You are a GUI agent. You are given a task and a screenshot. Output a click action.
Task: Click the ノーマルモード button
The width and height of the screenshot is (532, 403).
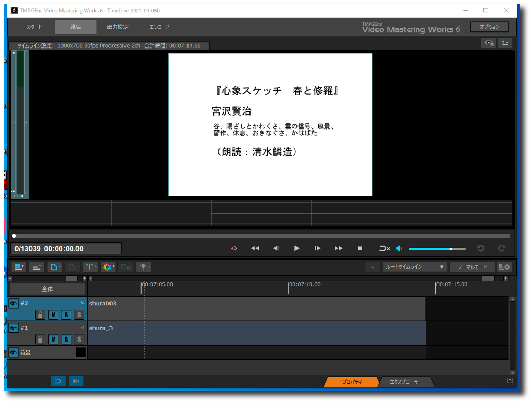click(472, 267)
